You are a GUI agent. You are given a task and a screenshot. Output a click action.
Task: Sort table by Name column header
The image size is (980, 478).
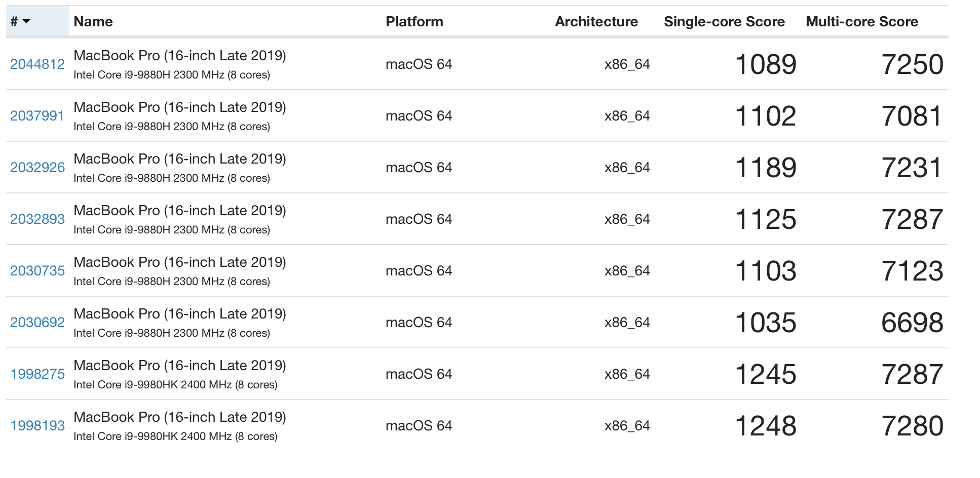click(93, 21)
